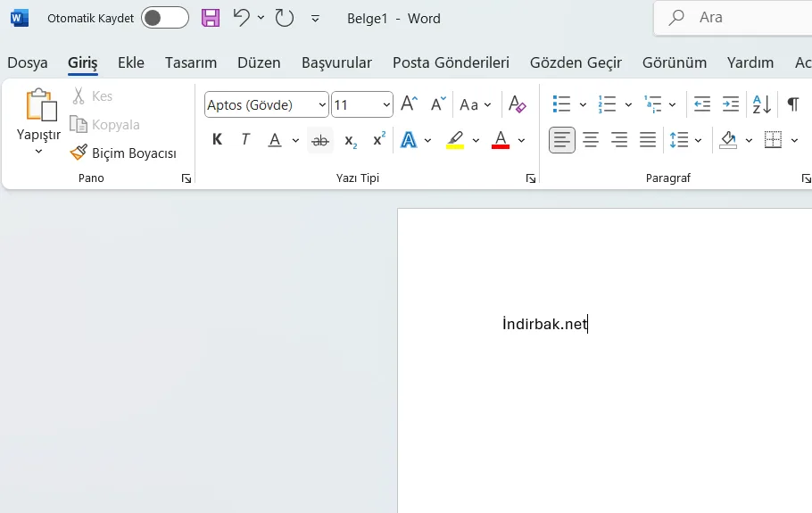Image resolution: width=812 pixels, height=513 pixels.
Task: Click the Save floppy disk icon
Action: click(211, 18)
